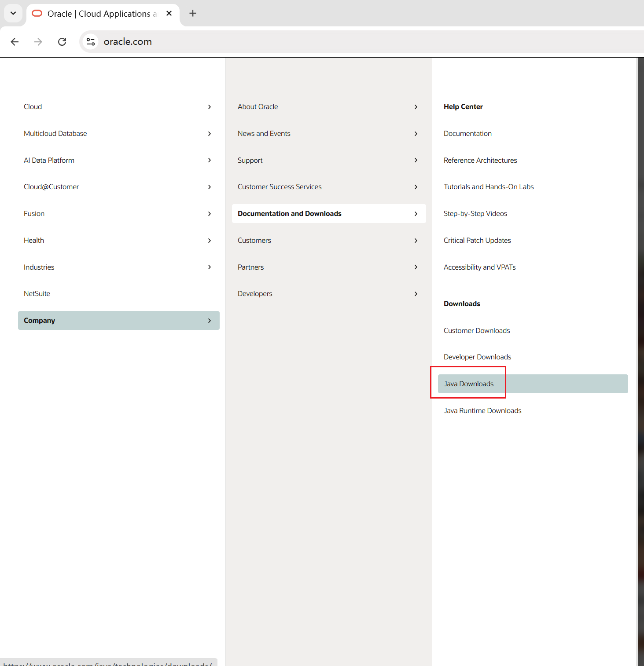644x666 pixels.
Task: Open Reference Architectures link
Action: [x=480, y=160]
